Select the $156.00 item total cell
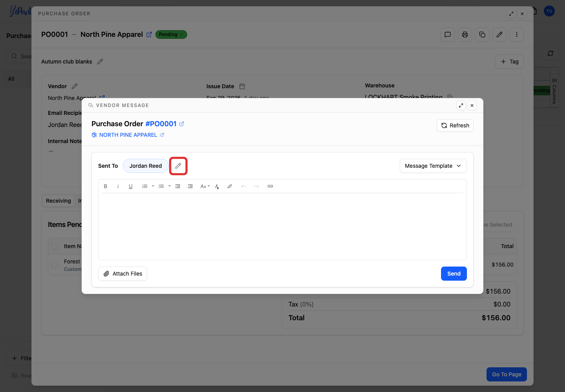 [x=502, y=265]
